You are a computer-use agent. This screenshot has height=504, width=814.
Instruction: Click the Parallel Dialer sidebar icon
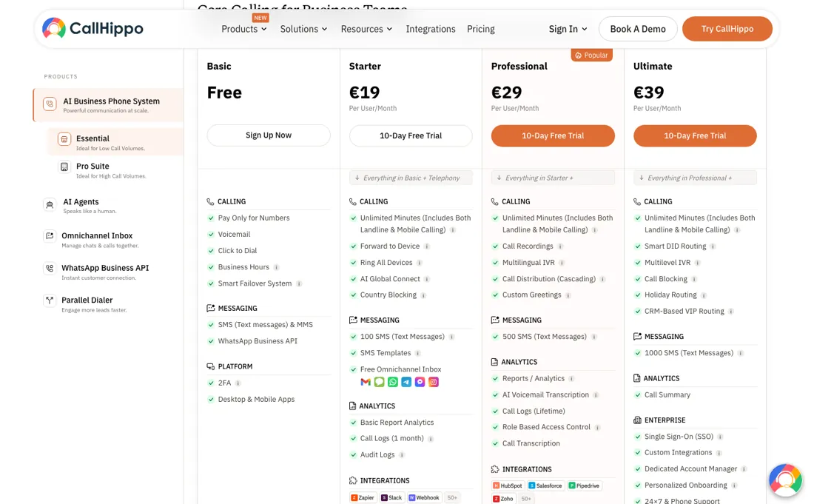pyautogui.click(x=50, y=300)
